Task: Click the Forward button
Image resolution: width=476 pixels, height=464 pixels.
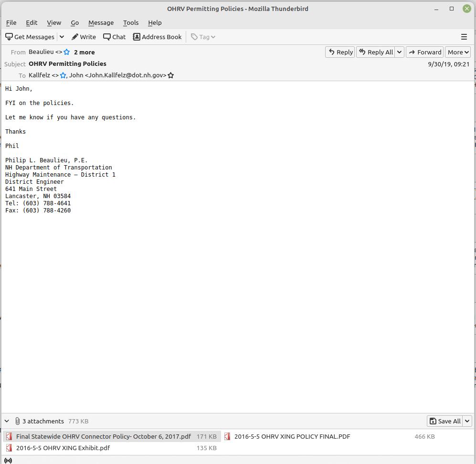Action: [x=424, y=52]
